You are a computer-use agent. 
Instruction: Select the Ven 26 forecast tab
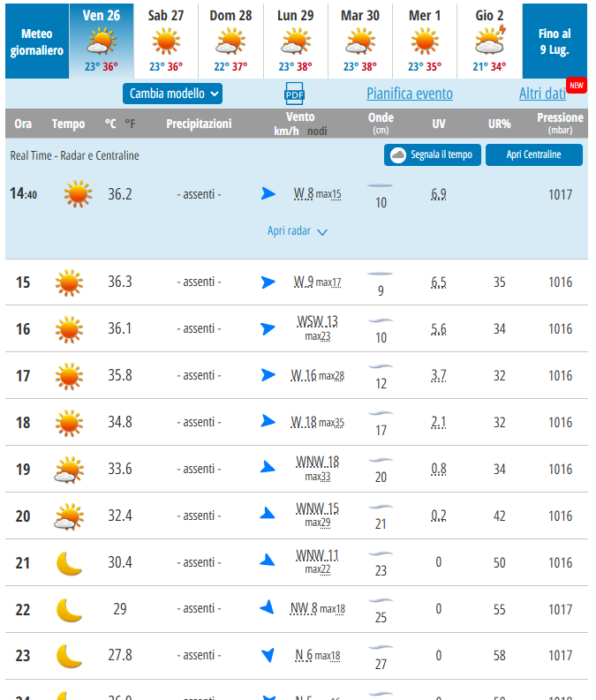pyautogui.click(x=102, y=41)
